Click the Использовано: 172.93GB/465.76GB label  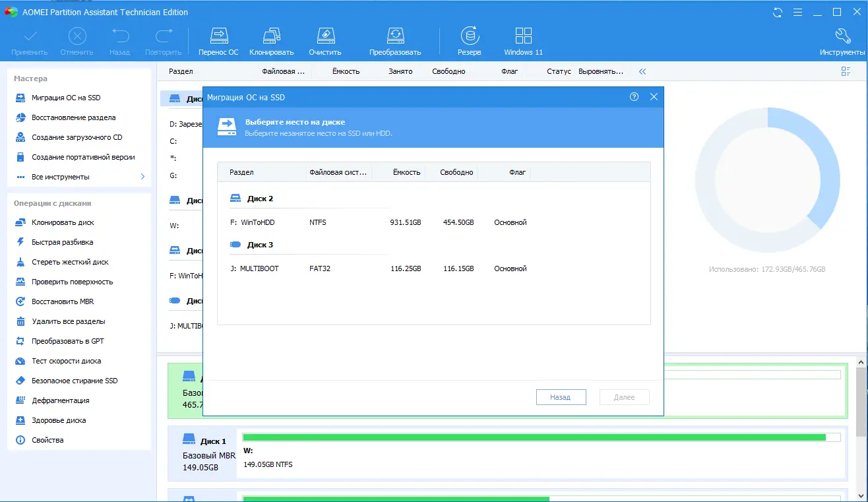pos(767,270)
